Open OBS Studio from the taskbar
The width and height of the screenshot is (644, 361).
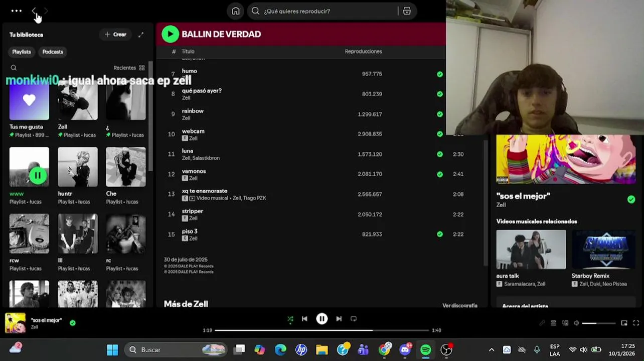pos(446,350)
